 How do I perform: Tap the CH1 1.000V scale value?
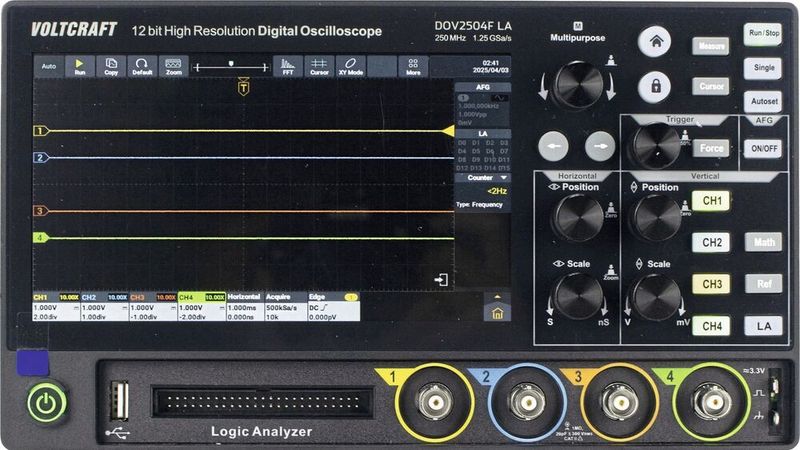[45, 308]
